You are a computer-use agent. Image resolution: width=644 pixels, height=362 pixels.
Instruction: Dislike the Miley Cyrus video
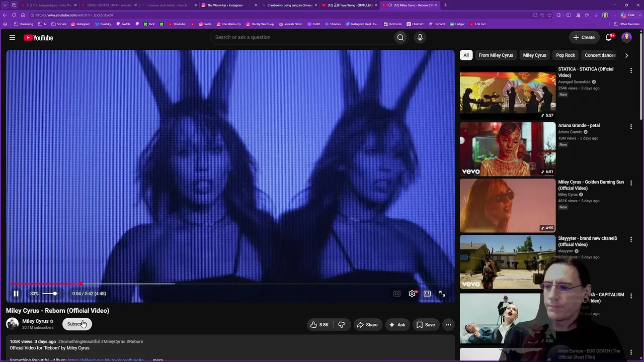[x=341, y=325]
